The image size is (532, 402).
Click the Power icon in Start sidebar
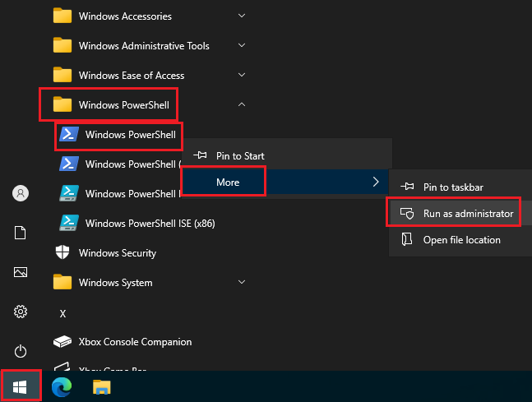tap(21, 351)
